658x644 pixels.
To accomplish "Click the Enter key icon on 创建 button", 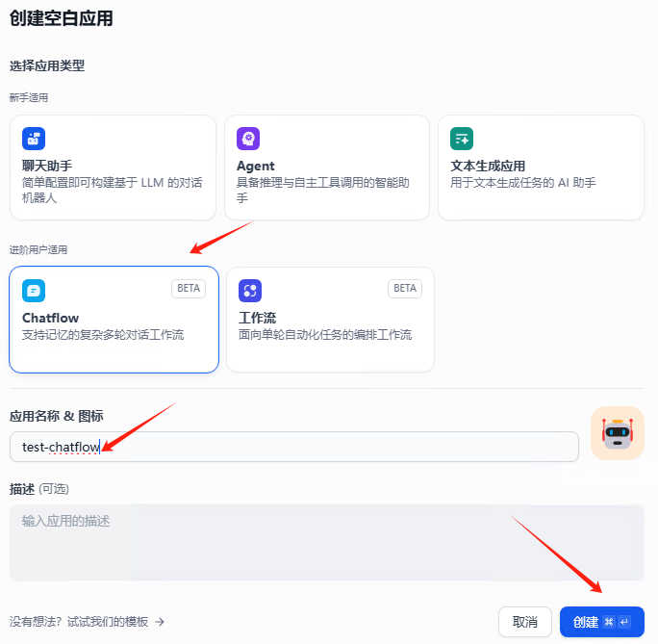I will pos(625,622).
